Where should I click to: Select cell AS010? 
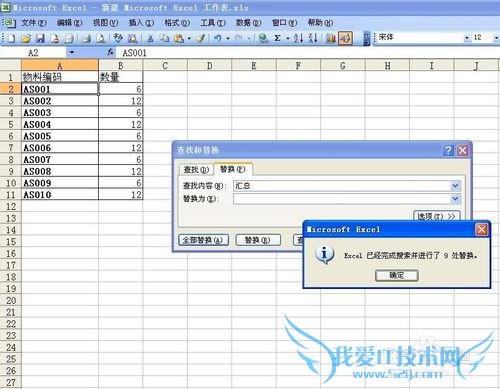click(60, 195)
